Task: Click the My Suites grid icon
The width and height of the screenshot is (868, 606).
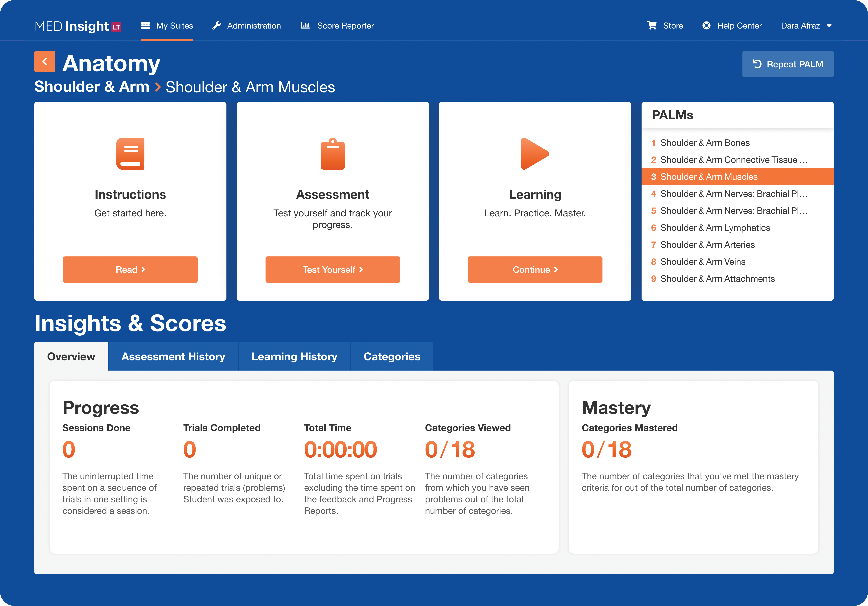Action: pos(146,26)
